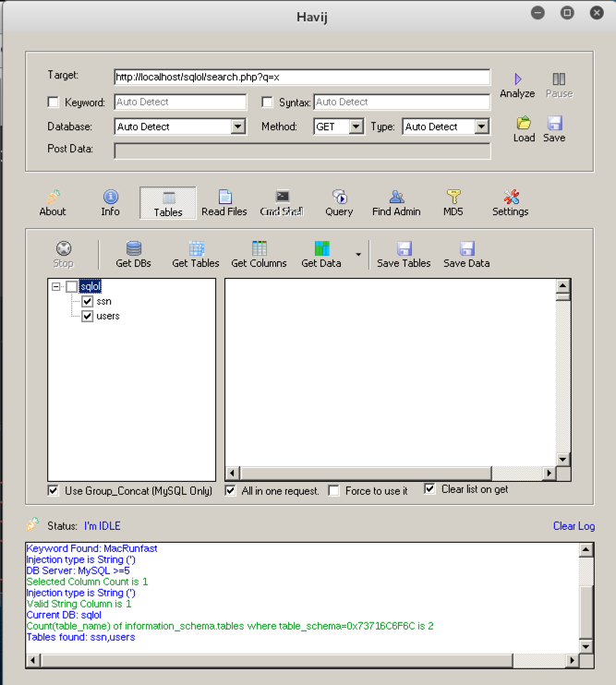
Task: Click log line 'DB Server: MySQL >=5'
Action: click(x=79, y=571)
